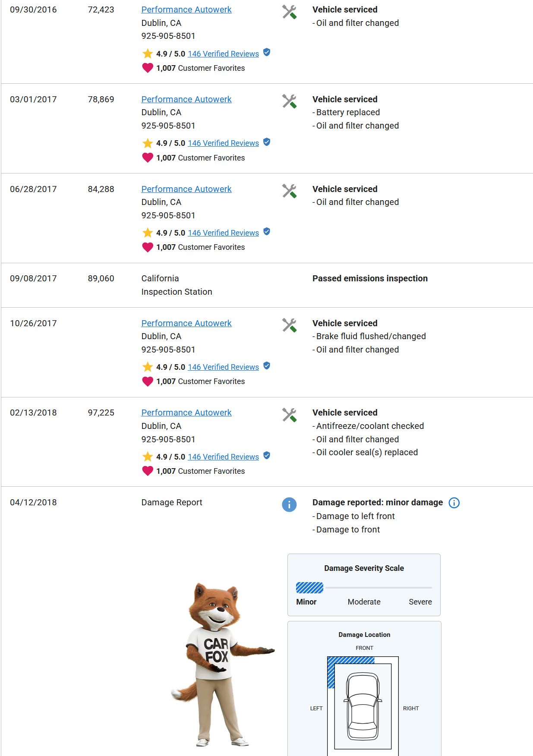Open Performance Autowerk link in 03/01/2017 row
The image size is (533, 756).
point(186,99)
